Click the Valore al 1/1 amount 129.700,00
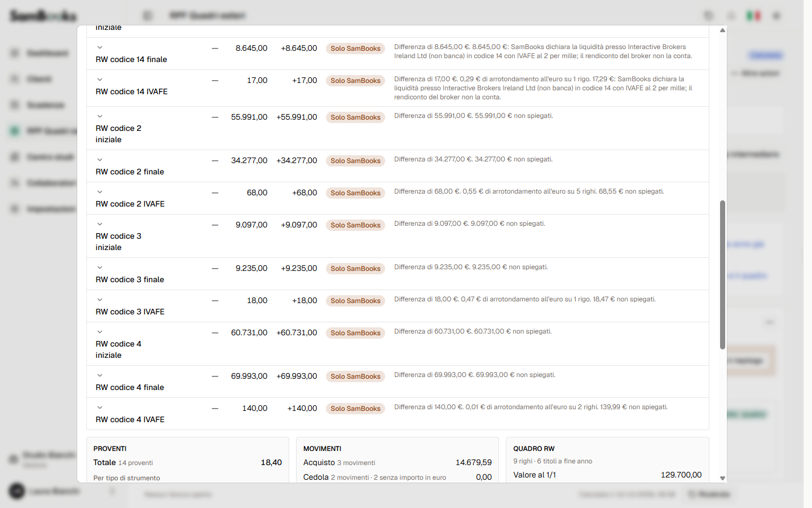Viewport: 812px width, 508px height. 681,475
